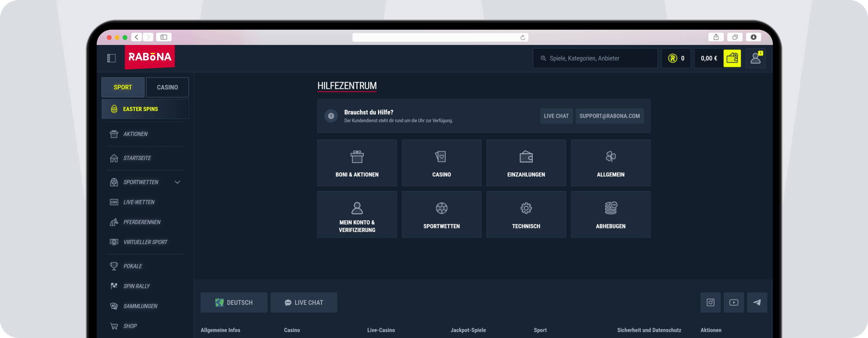Open the Rabona logo home link
The width and height of the screenshot is (868, 338).
pyautogui.click(x=150, y=57)
